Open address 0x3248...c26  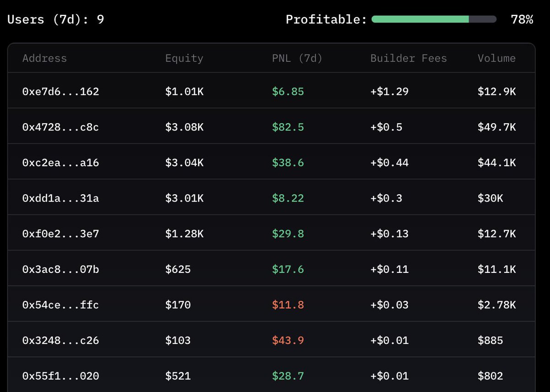pos(60,341)
